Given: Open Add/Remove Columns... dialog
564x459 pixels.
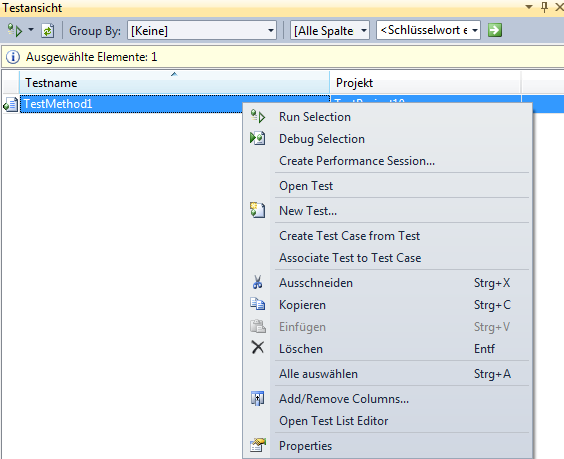Looking at the screenshot, I should coord(387,399).
